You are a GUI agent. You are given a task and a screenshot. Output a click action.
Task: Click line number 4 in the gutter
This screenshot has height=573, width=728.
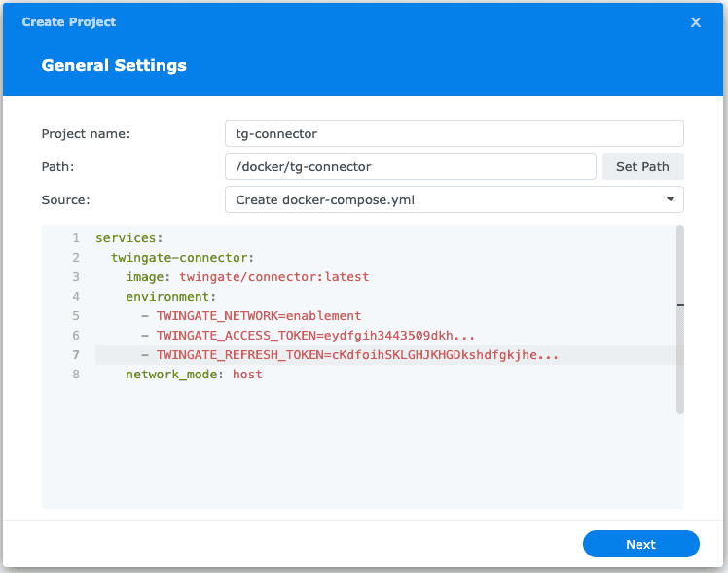click(75, 296)
